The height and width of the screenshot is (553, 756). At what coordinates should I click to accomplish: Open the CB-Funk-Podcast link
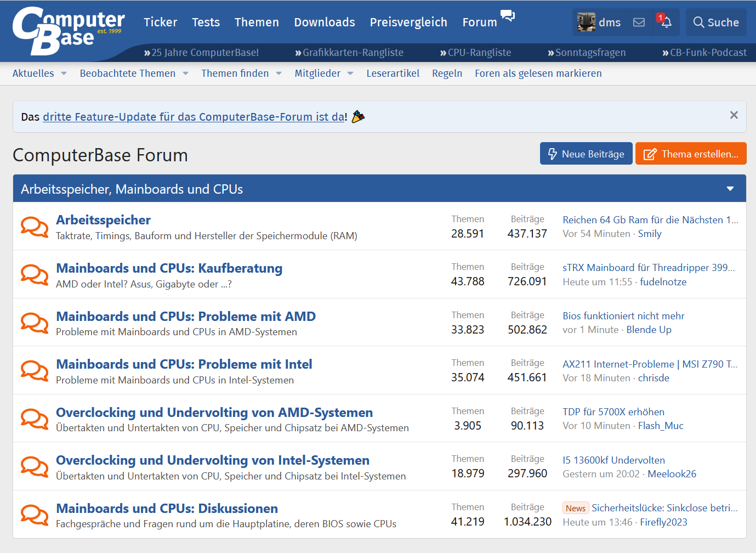coord(704,53)
